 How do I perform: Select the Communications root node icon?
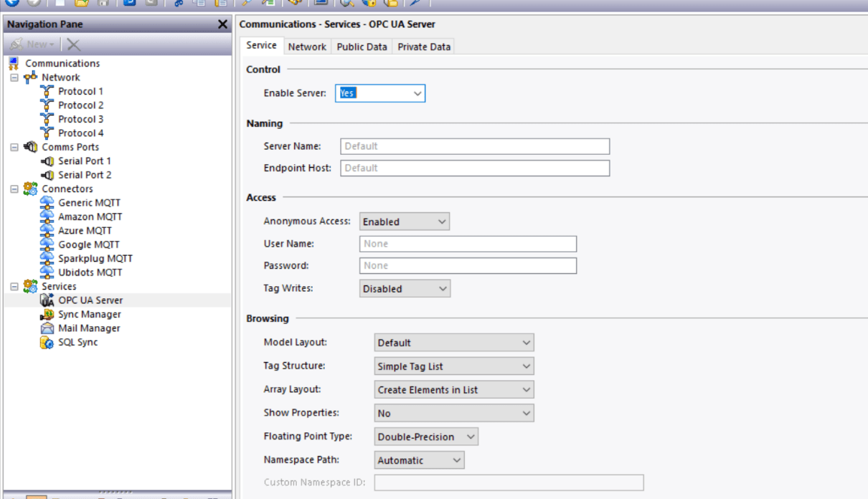pyautogui.click(x=14, y=63)
